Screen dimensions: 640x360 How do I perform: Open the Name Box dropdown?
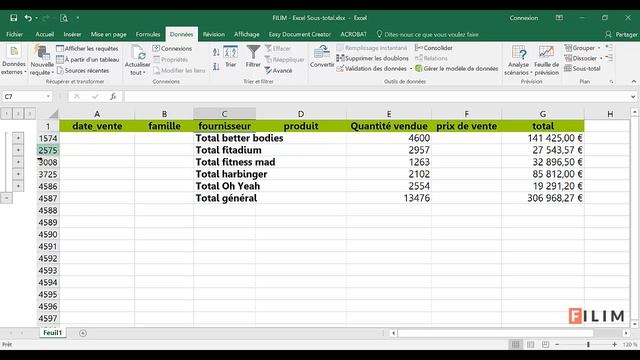(48, 96)
